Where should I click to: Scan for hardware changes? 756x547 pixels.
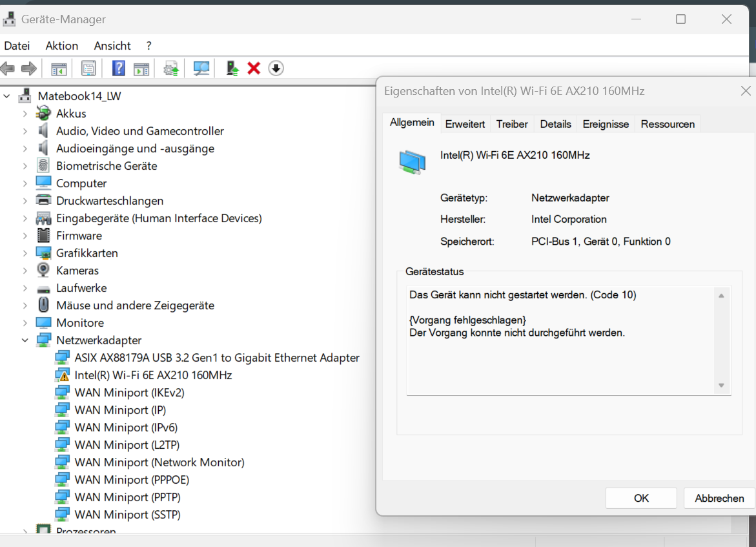201,68
